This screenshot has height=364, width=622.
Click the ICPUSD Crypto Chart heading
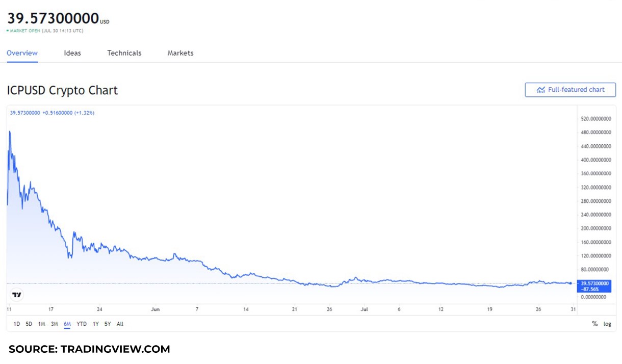(x=62, y=90)
